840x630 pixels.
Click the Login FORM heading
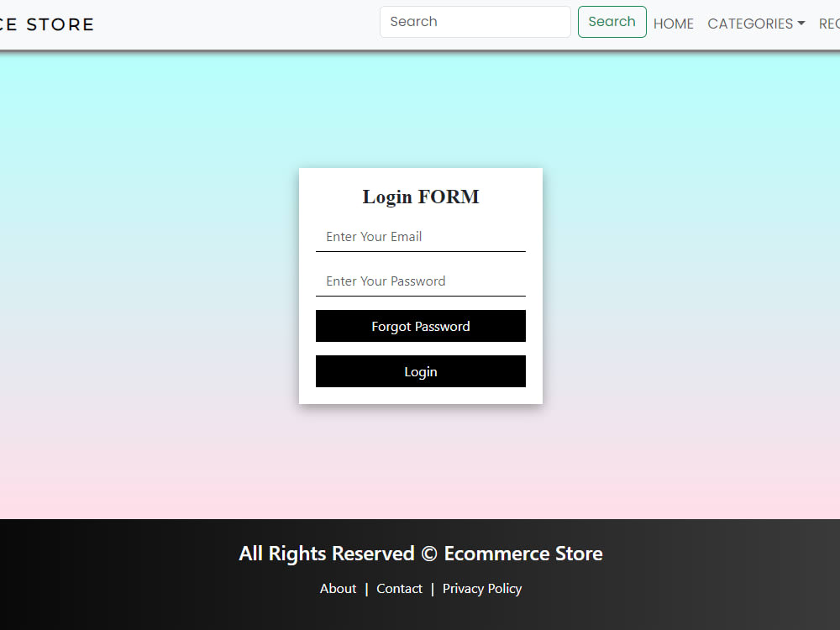pyautogui.click(x=420, y=197)
